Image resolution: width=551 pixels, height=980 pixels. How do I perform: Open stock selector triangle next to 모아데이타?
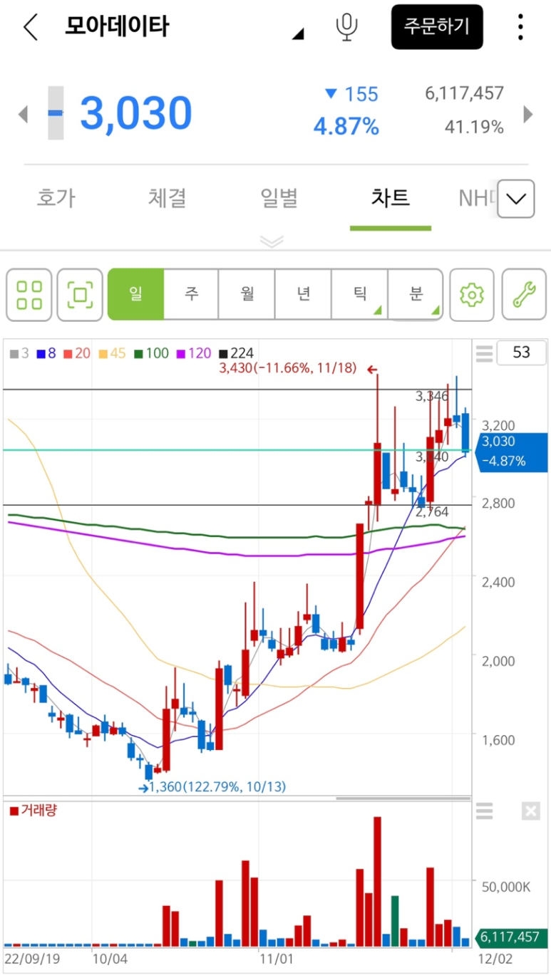tap(299, 33)
